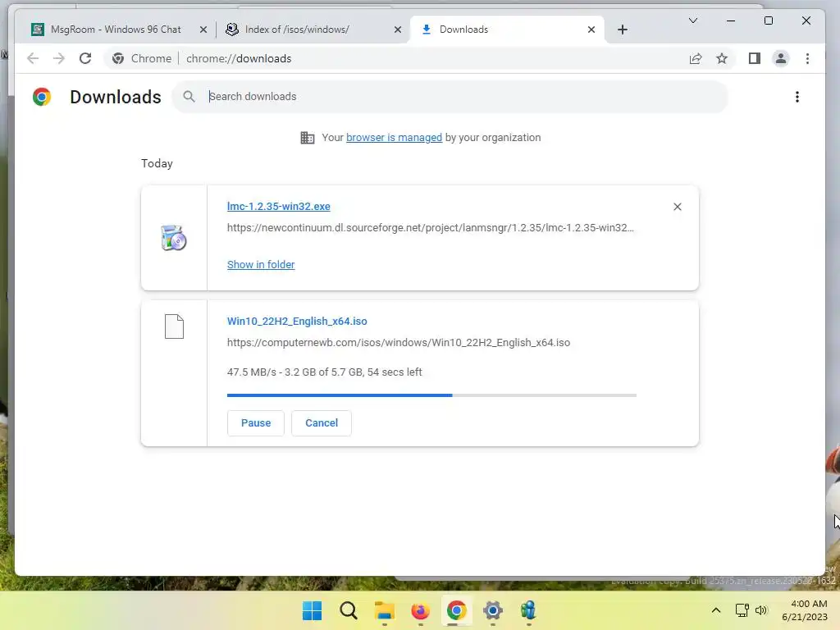840x630 pixels.
Task: Click the lmc installer file icon
Action: [174, 238]
